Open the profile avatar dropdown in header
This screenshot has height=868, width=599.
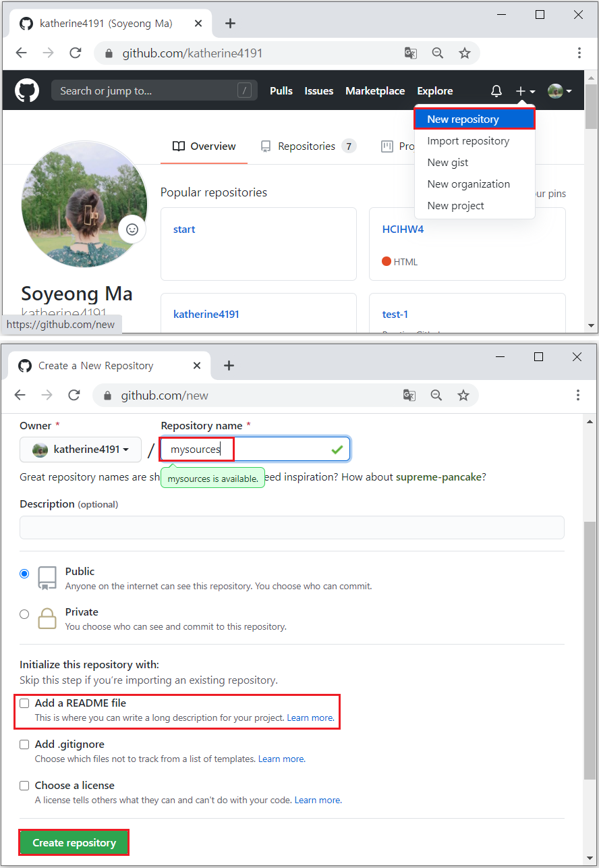(560, 91)
